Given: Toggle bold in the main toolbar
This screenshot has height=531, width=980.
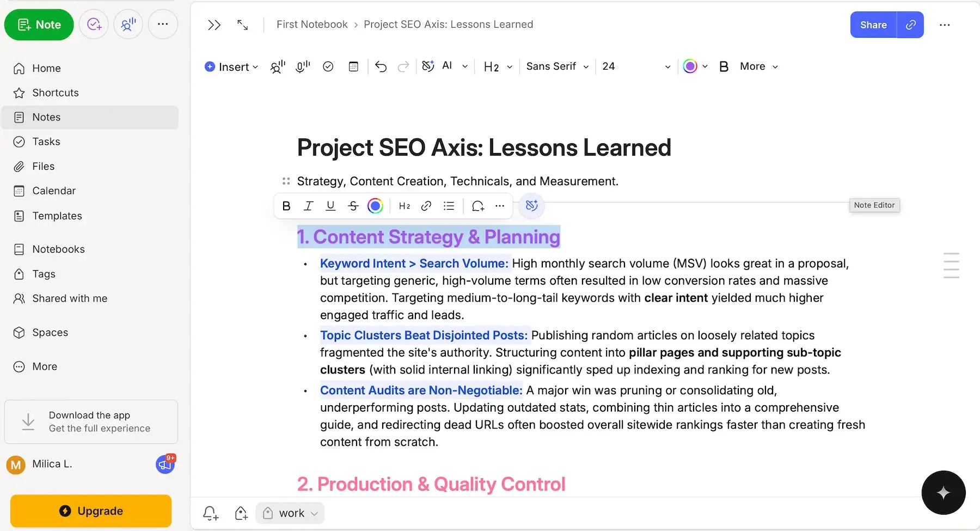Looking at the screenshot, I should coord(724,66).
